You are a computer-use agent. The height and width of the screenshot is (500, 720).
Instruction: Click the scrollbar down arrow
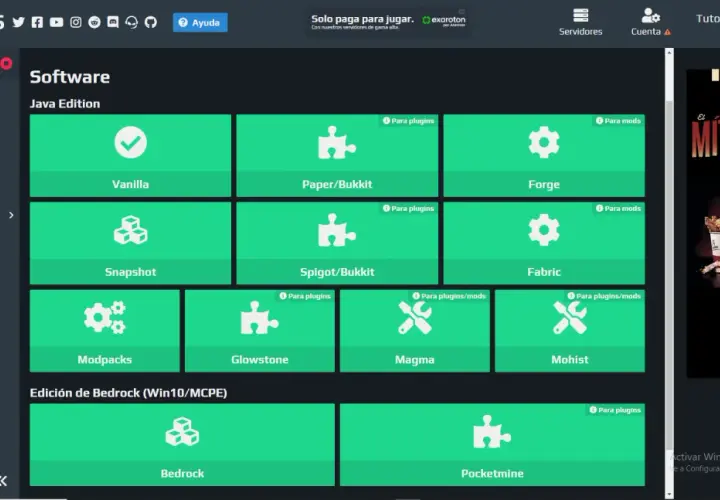click(669, 494)
